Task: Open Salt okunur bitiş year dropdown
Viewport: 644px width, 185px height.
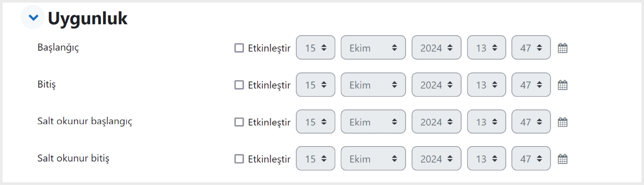Action: click(436, 159)
